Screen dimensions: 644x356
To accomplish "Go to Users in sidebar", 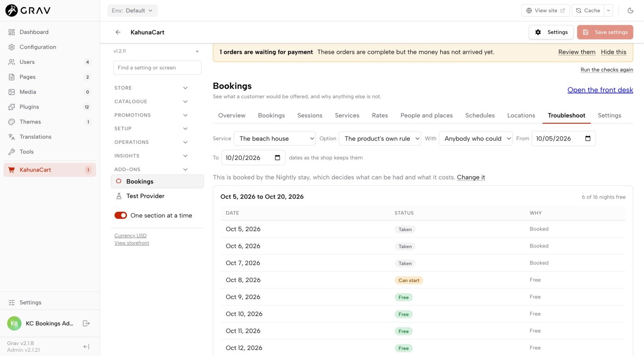I will tap(50, 62).
